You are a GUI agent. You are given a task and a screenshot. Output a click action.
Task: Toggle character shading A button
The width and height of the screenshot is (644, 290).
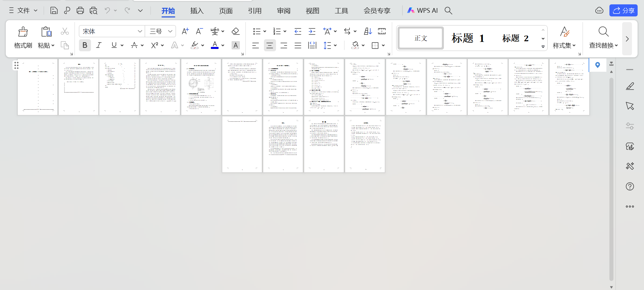tap(236, 45)
